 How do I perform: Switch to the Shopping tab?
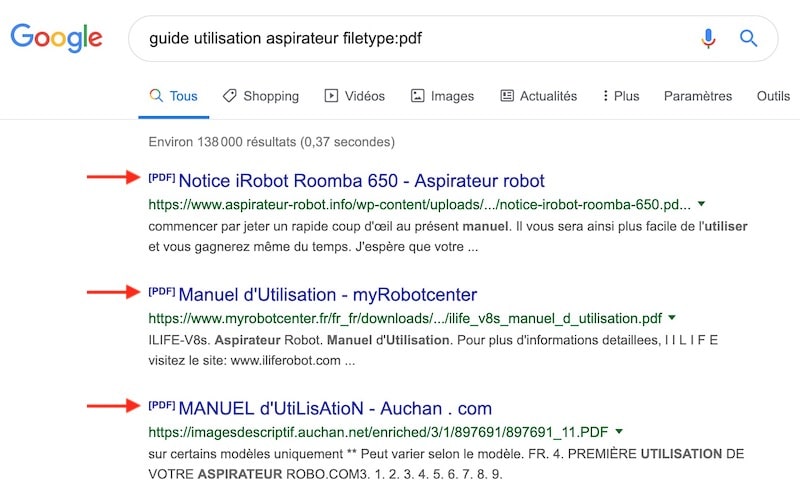pos(260,96)
